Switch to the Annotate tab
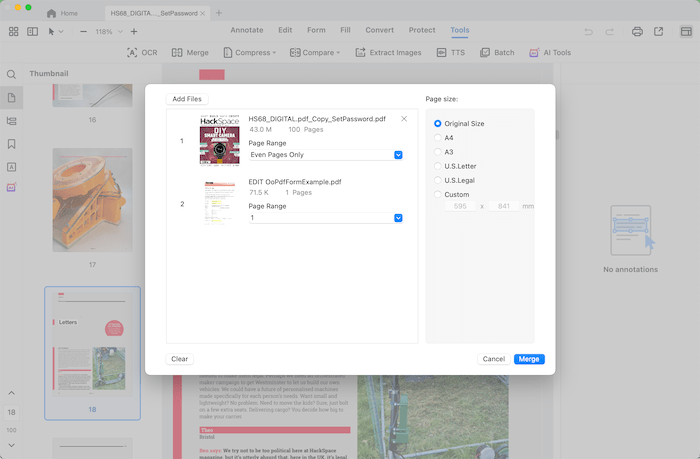Screen dimensions: 700x459 point(247,30)
